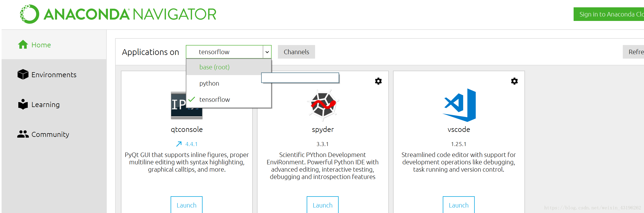This screenshot has width=644, height=213.
Task: Open the Learning tab
Action: 54,104
